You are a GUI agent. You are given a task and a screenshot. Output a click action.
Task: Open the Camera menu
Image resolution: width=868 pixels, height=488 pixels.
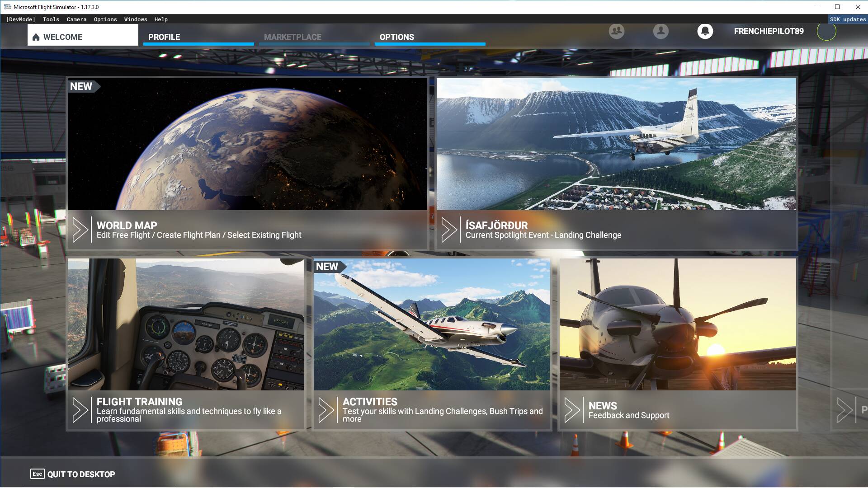point(76,19)
